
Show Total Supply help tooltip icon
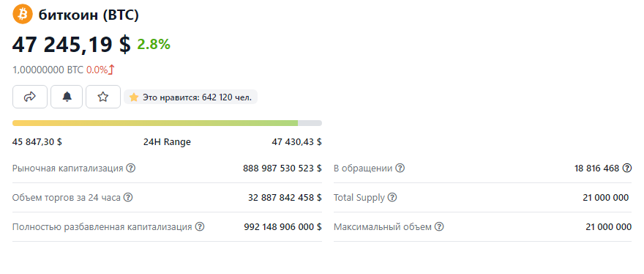click(392, 198)
